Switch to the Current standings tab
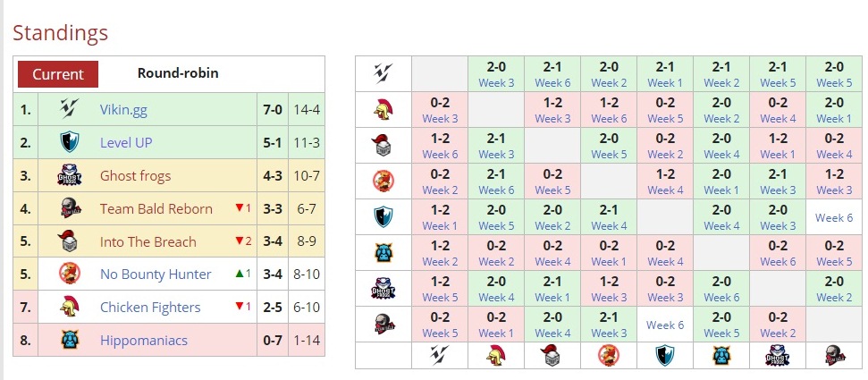The image size is (868, 380). [58, 74]
